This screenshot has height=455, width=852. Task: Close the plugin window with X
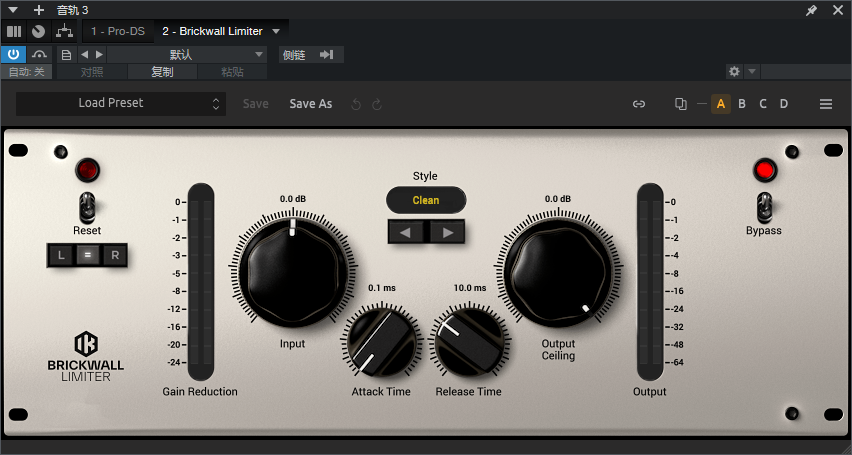pos(838,10)
